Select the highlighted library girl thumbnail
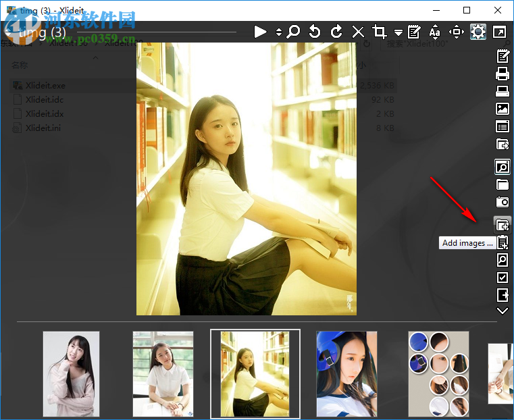Image resolution: width=514 pixels, height=420 pixels. tap(255, 374)
